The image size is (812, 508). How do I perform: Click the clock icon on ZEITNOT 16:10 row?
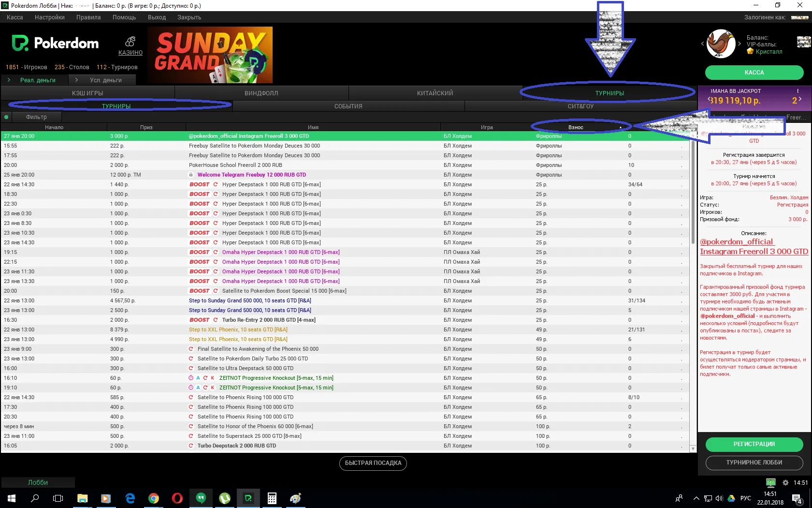point(191,378)
